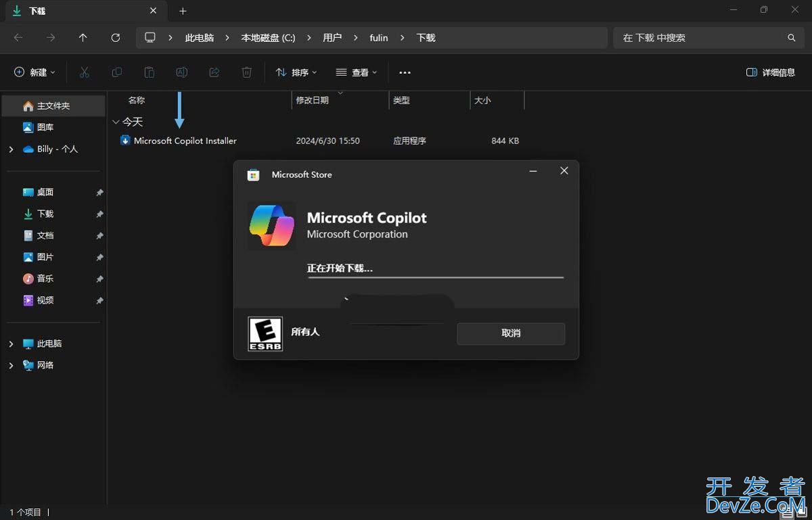Click the 在 下载 中搜索 search field
This screenshot has height=520, width=812.
click(707, 38)
